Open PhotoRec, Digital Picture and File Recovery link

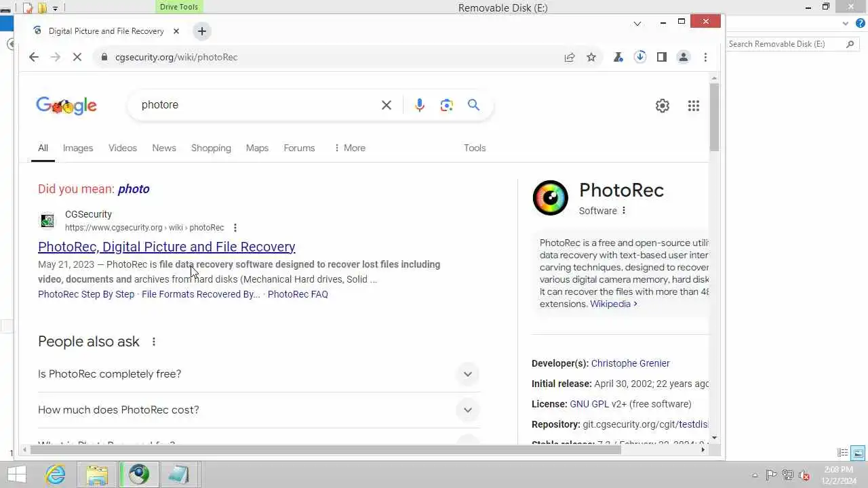167,247
